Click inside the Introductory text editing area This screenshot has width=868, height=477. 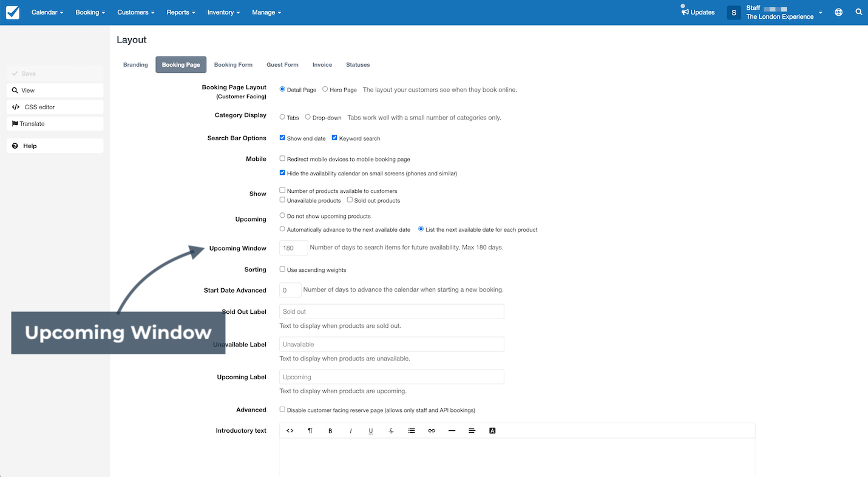click(517, 458)
